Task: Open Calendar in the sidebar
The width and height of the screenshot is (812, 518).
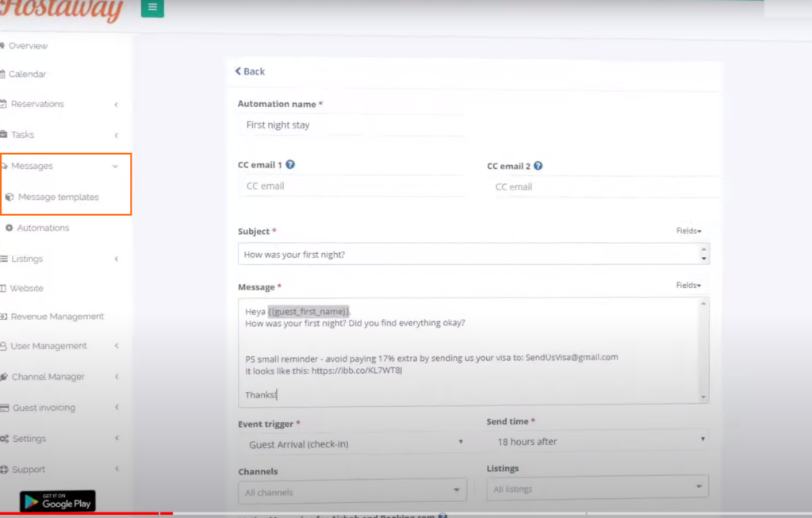Action: [x=27, y=74]
